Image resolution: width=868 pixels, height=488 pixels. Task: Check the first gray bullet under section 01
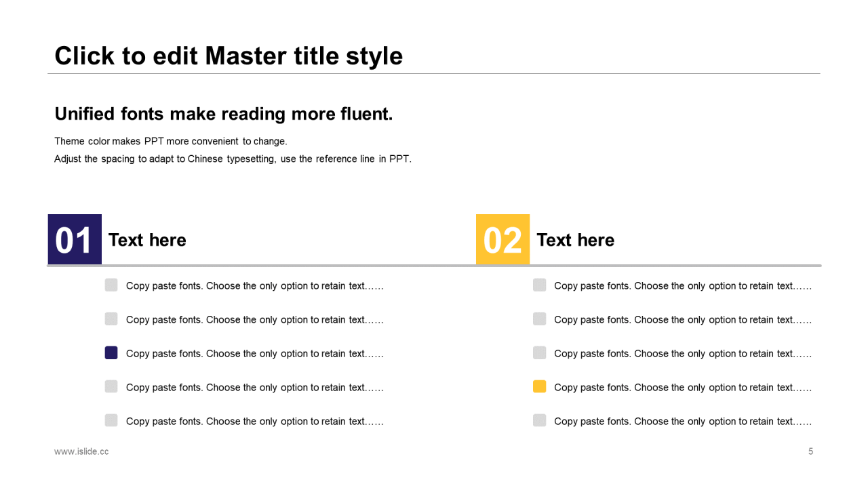111,285
